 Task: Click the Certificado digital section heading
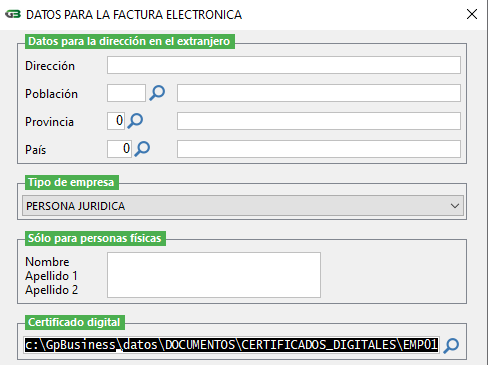pos(75,322)
